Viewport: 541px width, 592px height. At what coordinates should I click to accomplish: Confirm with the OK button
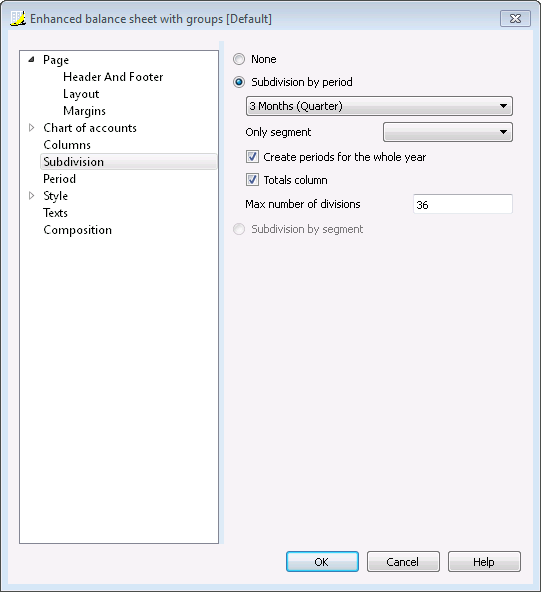[x=322, y=562]
